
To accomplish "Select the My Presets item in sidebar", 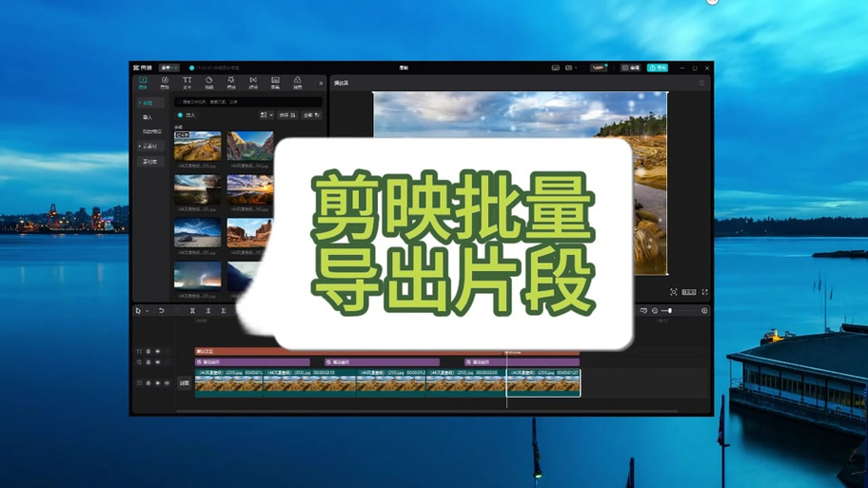I will (151, 131).
